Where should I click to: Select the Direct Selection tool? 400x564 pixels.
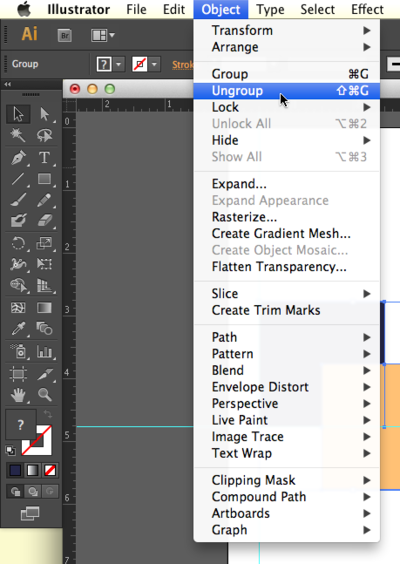(x=44, y=114)
